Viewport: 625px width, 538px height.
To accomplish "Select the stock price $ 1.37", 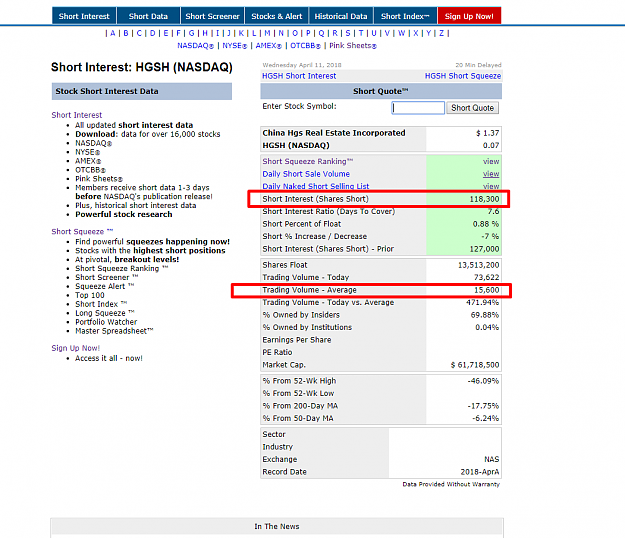I will 487,133.
